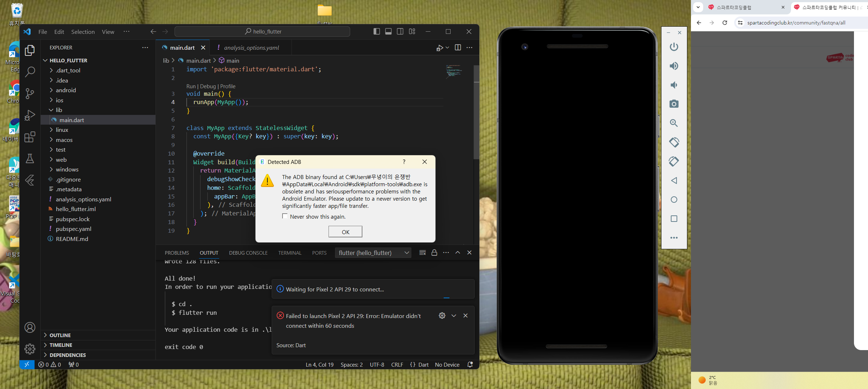868x389 pixels.
Task: Rotate the emulator right
Action: (x=674, y=161)
